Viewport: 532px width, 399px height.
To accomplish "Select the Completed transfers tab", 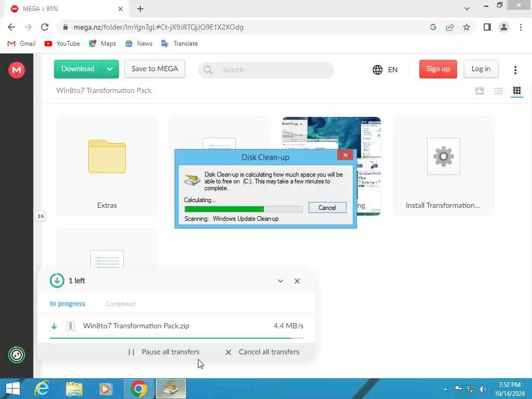I will click(121, 303).
